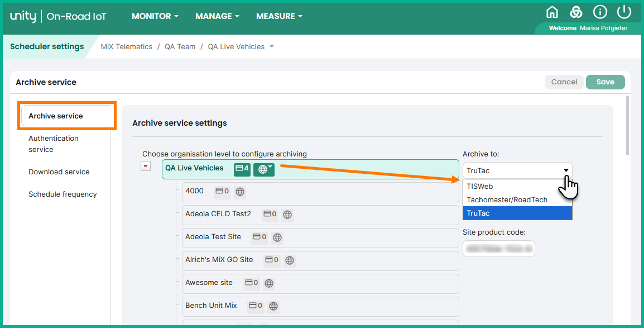Screen dimensions: 644x328
Task: Click card icon on Awesome site
Action: 251,283
